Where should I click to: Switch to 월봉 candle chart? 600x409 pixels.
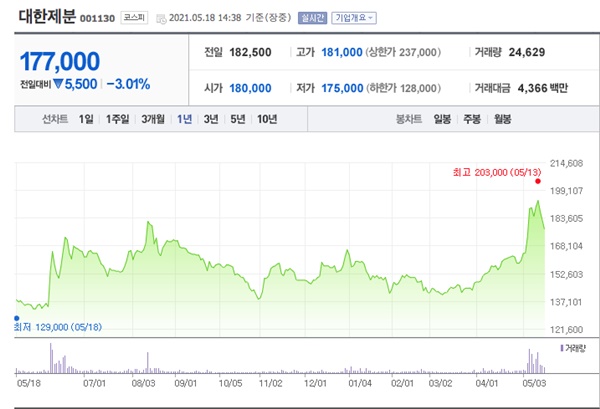click(x=503, y=119)
